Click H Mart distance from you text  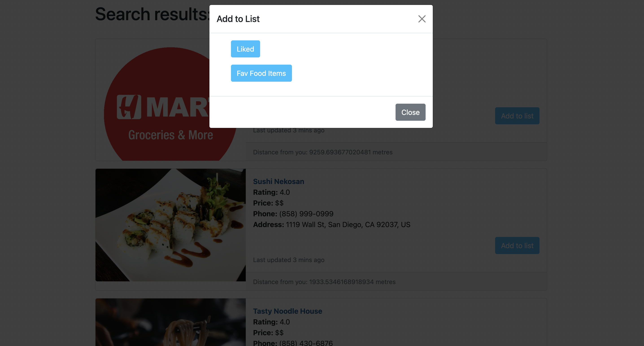[323, 152]
